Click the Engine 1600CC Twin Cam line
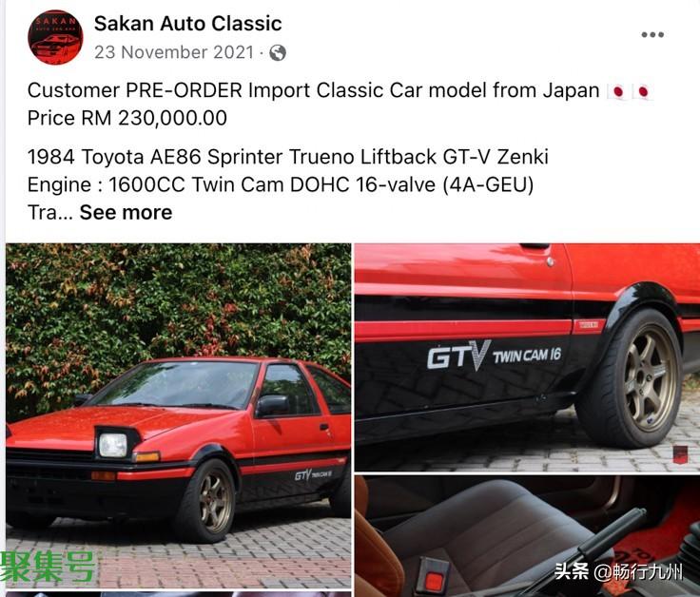 pyautogui.click(x=281, y=184)
